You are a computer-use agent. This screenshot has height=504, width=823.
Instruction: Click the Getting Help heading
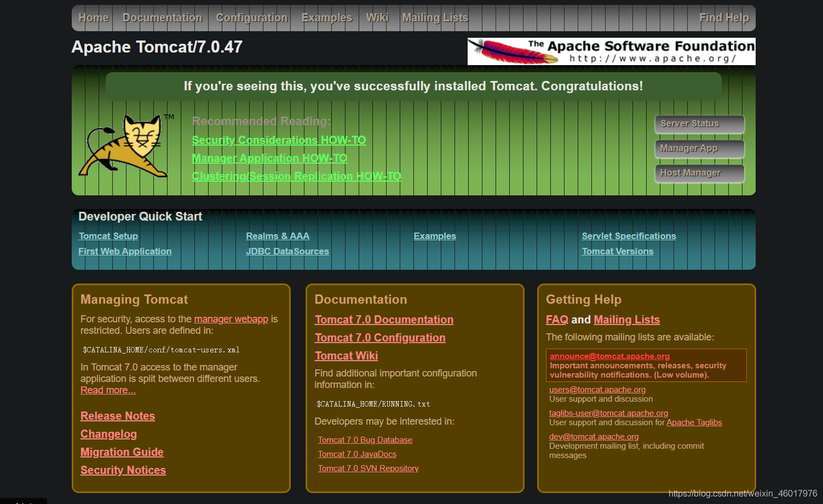coord(584,299)
